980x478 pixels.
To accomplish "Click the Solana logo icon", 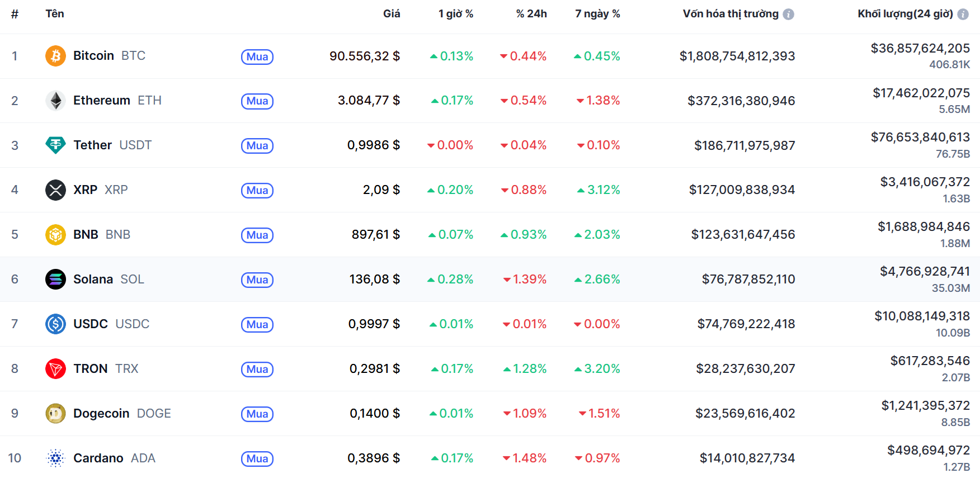I will click(55, 280).
